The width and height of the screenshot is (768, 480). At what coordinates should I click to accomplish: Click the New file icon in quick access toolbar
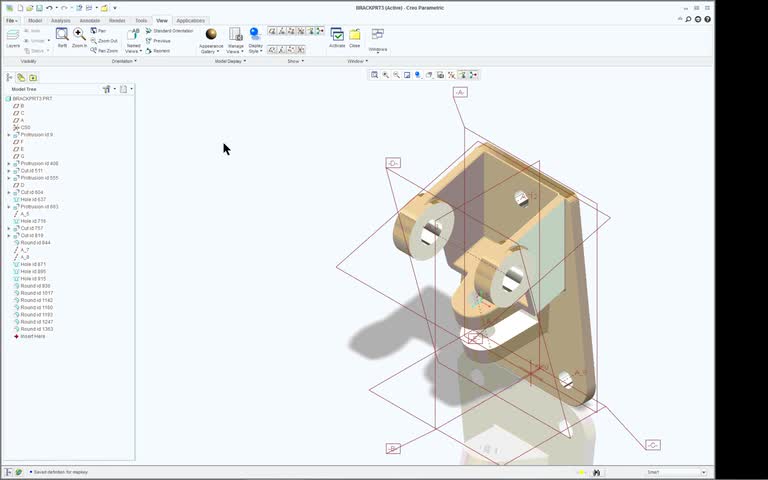pyautogui.click(x=20, y=8)
